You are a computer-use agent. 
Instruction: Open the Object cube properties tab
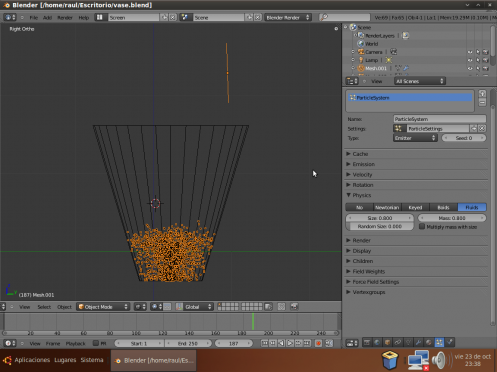point(387,342)
